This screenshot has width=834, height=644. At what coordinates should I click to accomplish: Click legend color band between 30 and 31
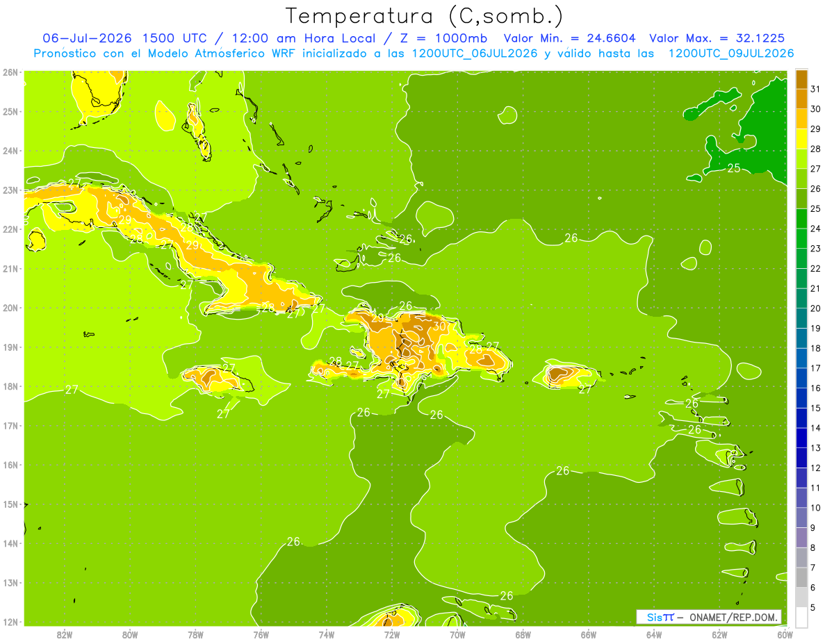tap(801, 99)
